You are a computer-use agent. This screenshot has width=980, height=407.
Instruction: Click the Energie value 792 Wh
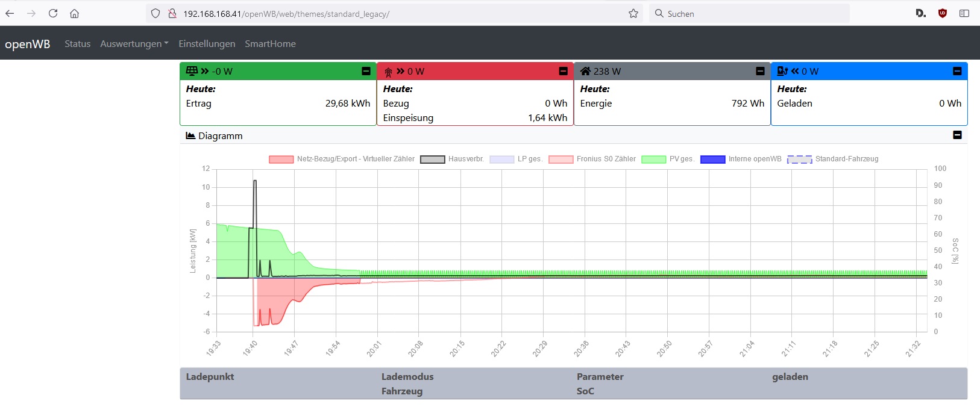(x=748, y=104)
